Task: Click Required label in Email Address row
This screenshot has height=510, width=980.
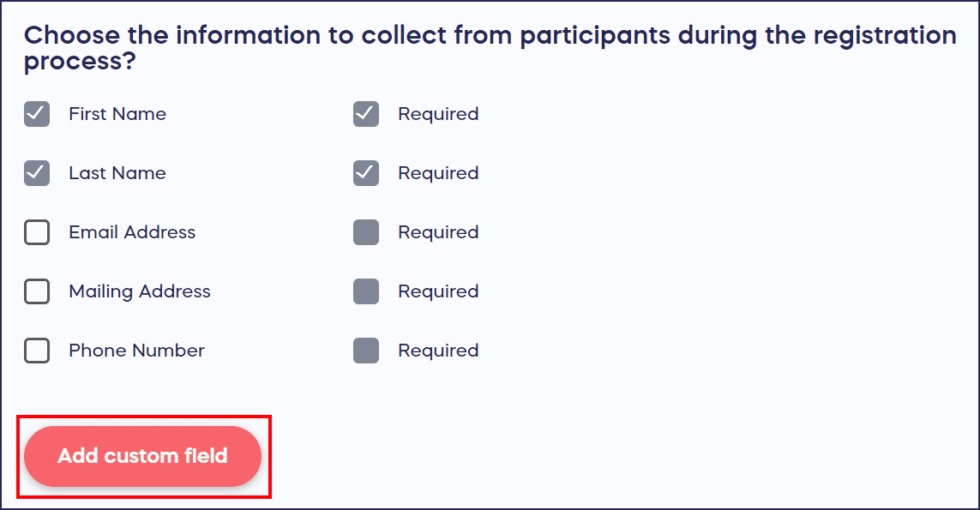Action: point(438,232)
